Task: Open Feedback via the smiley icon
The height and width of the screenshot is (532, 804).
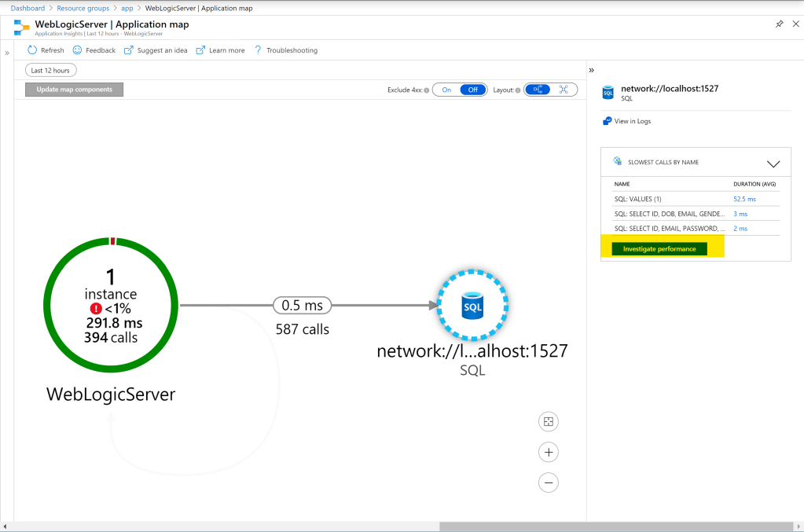Action: pos(77,50)
